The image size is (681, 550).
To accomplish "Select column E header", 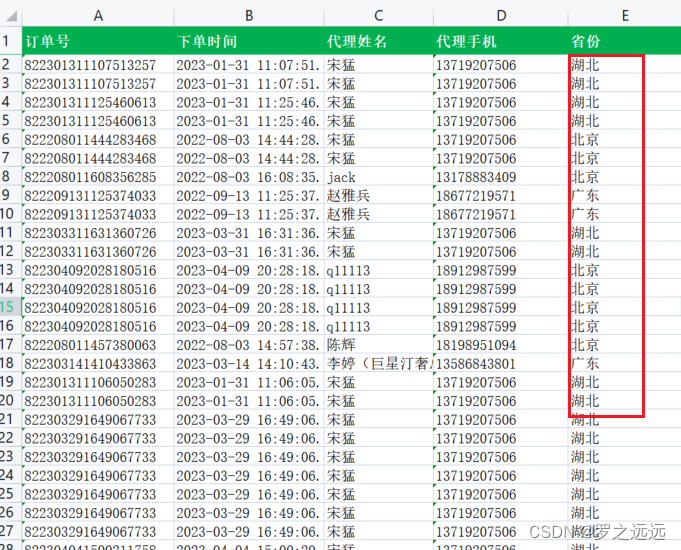I will pyautogui.click(x=625, y=16).
